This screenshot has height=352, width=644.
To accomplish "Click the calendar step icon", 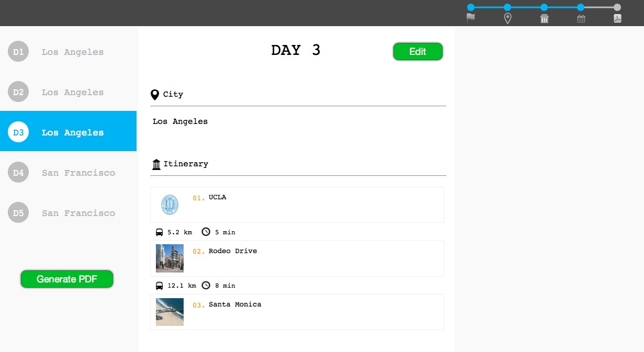I will coord(581,19).
